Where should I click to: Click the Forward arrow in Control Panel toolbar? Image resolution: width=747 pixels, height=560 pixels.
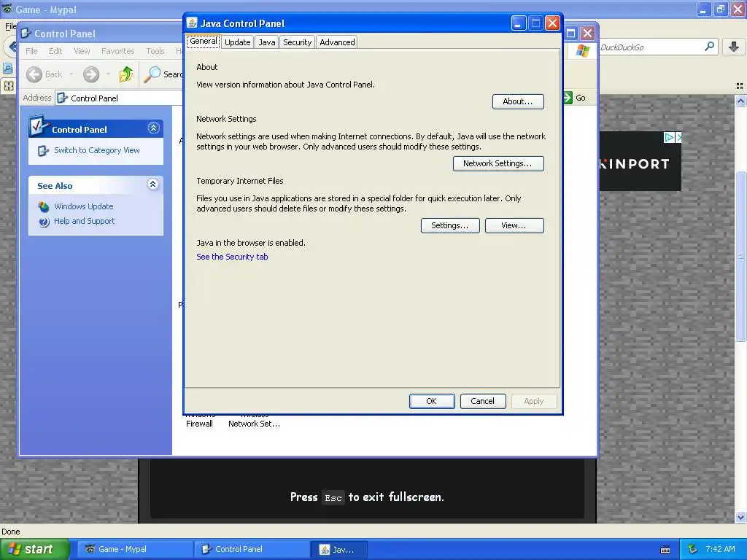[x=91, y=74]
